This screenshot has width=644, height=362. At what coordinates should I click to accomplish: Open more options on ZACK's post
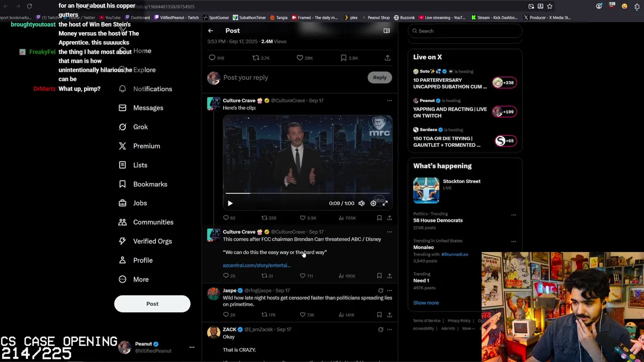(x=389, y=329)
